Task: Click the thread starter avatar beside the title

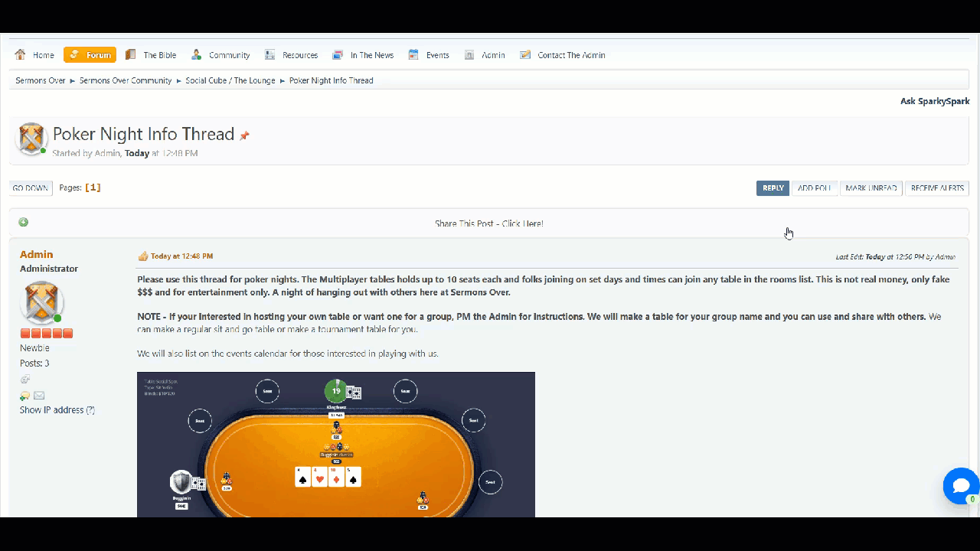Action: tap(31, 139)
